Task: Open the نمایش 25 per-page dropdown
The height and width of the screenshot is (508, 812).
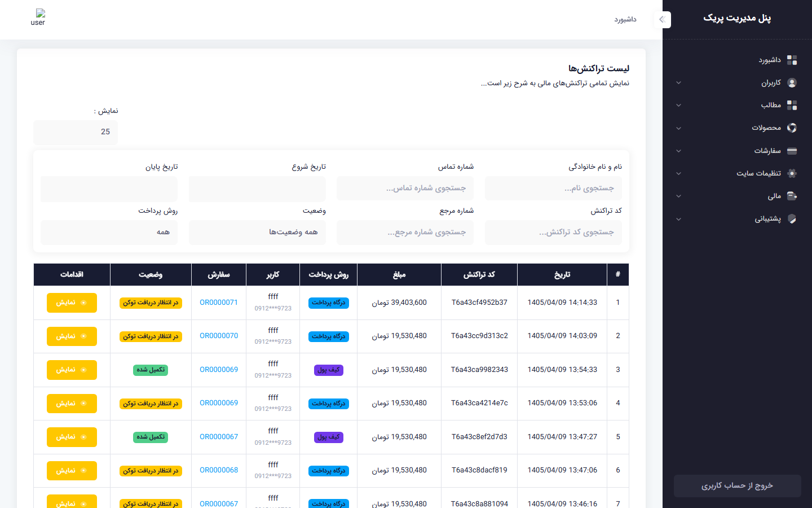Action: pyautogui.click(x=76, y=132)
